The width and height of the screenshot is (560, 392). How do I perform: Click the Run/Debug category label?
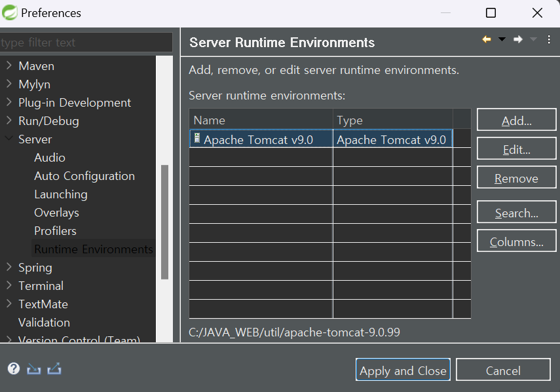tap(48, 121)
